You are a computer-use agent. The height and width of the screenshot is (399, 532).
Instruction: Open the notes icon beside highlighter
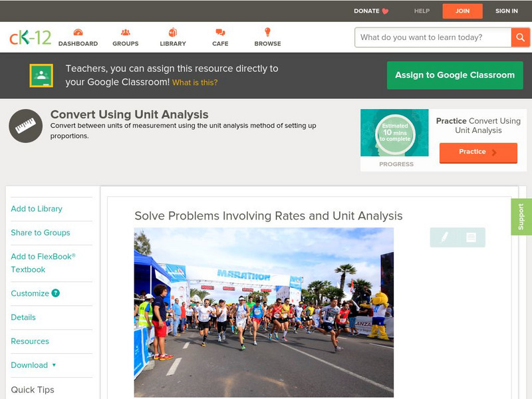[x=471, y=237]
